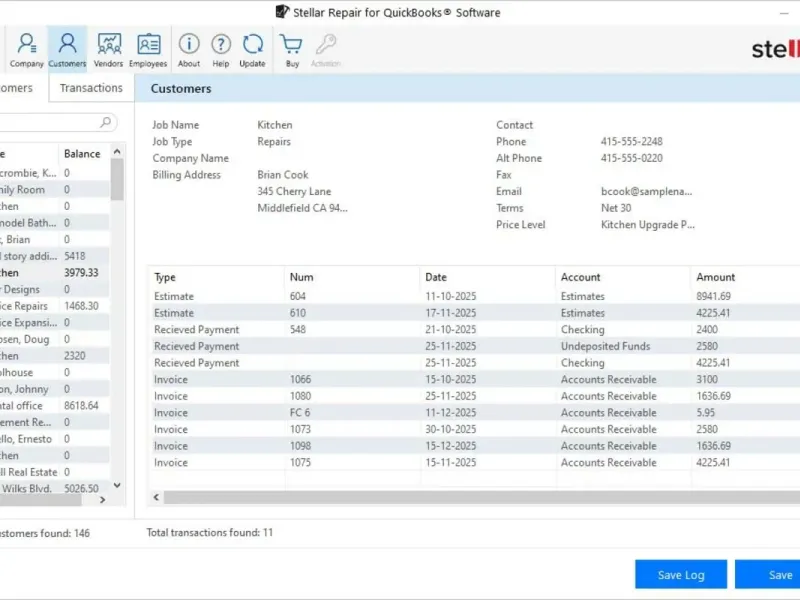The image size is (800, 600).
Task: Sort transactions by the Date column header
Action: (436, 277)
